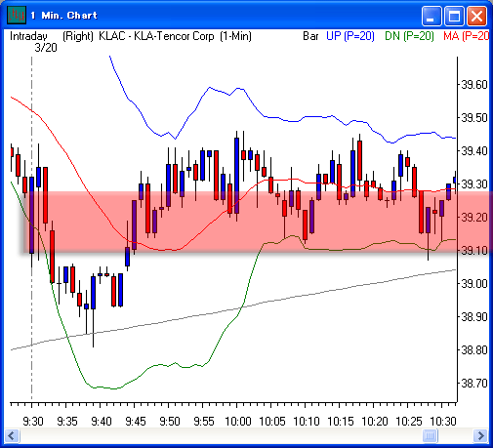The width and height of the screenshot is (493, 448).
Task: Click the 38.90 price axis label
Action: tap(474, 317)
